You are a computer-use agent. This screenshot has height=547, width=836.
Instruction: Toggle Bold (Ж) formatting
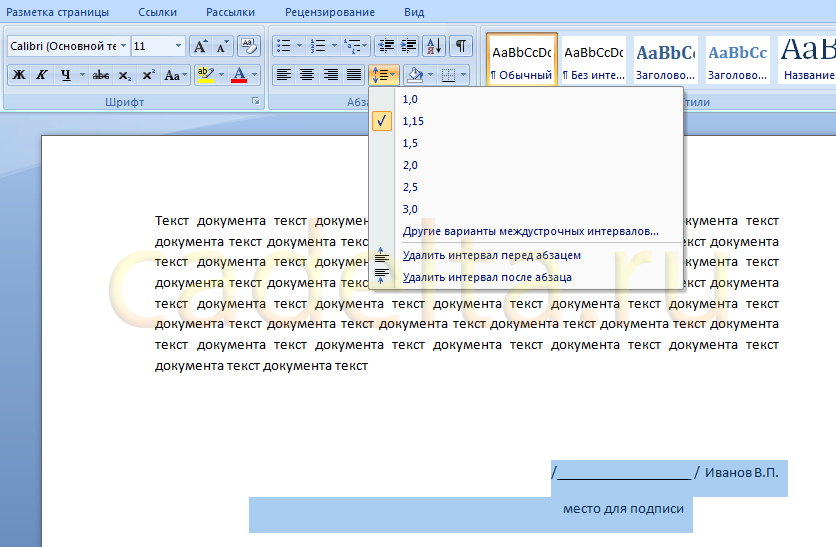point(19,75)
